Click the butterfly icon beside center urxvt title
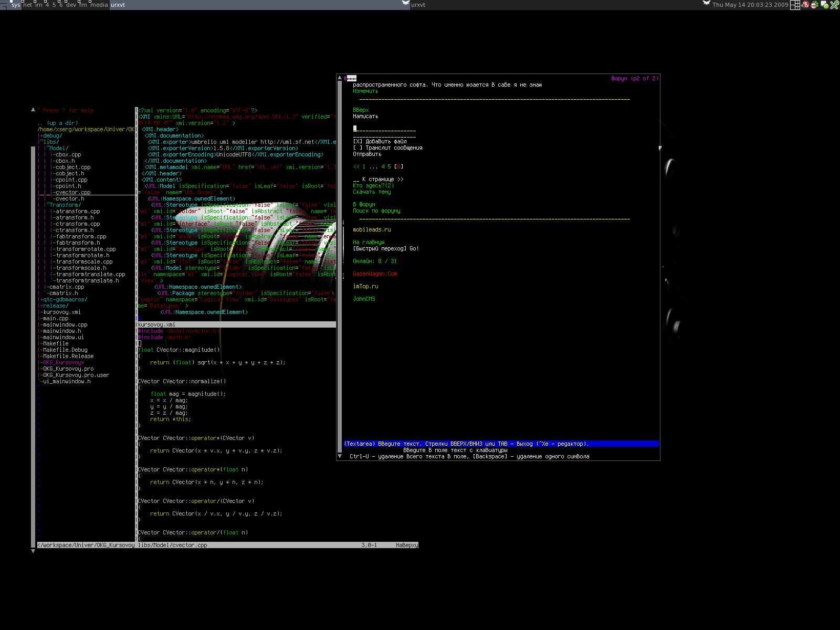 tap(405, 3)
